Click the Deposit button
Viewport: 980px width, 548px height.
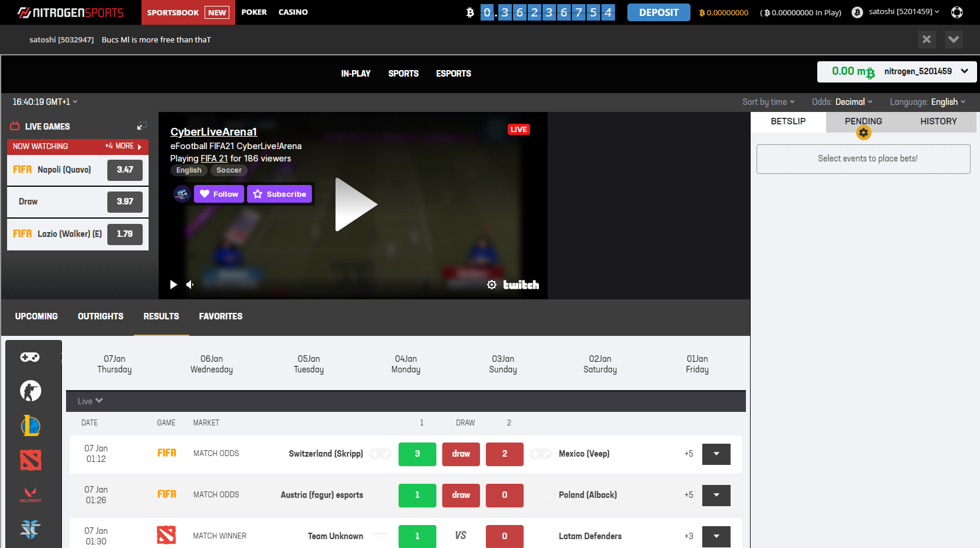(659, 12)
